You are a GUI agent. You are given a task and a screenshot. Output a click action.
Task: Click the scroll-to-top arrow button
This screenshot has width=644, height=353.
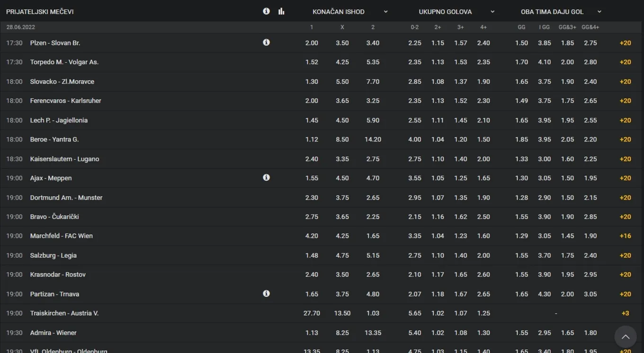pyautogui.click(x=626, y=336)
